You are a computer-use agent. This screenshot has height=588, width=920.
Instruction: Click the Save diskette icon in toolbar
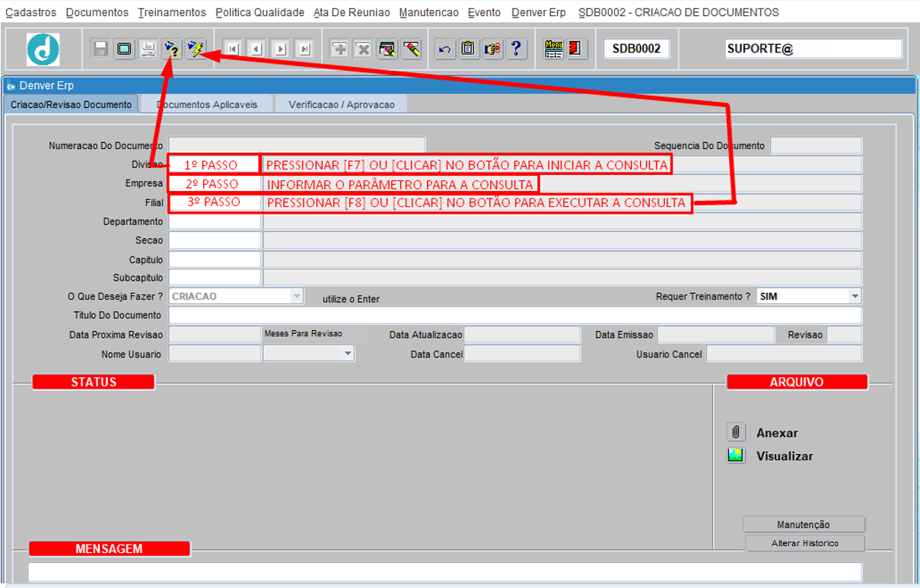coord(100,49)
